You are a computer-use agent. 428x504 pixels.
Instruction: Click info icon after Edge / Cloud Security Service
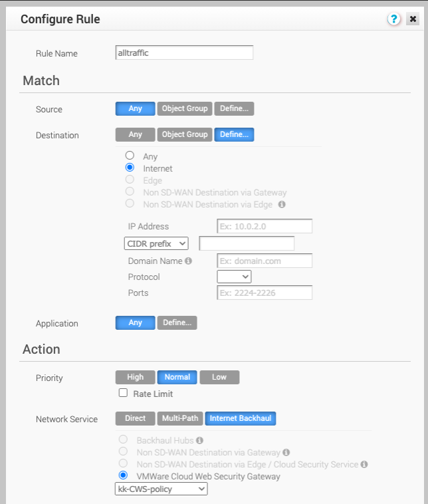coord(364,464)
